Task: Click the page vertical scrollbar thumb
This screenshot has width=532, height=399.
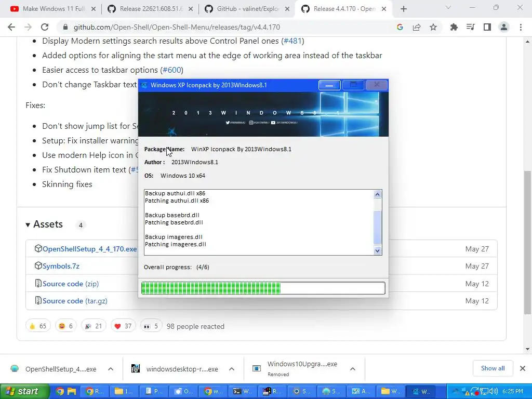Action: [x=527, y=243]
